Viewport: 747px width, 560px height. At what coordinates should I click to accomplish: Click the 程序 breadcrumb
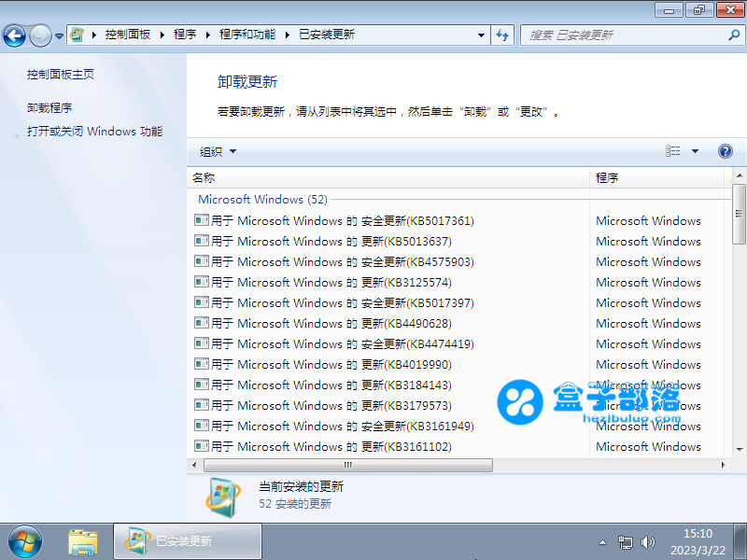click(185, 35)
